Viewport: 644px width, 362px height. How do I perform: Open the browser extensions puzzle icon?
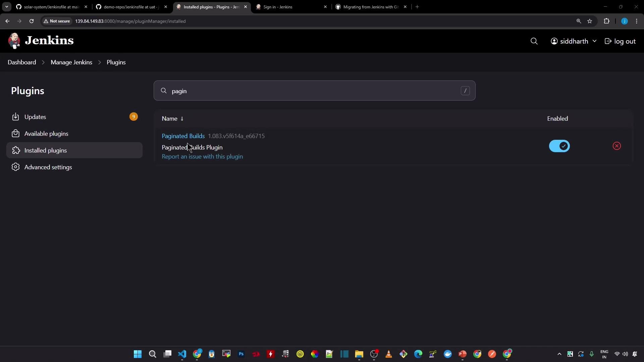coord(606,21)
